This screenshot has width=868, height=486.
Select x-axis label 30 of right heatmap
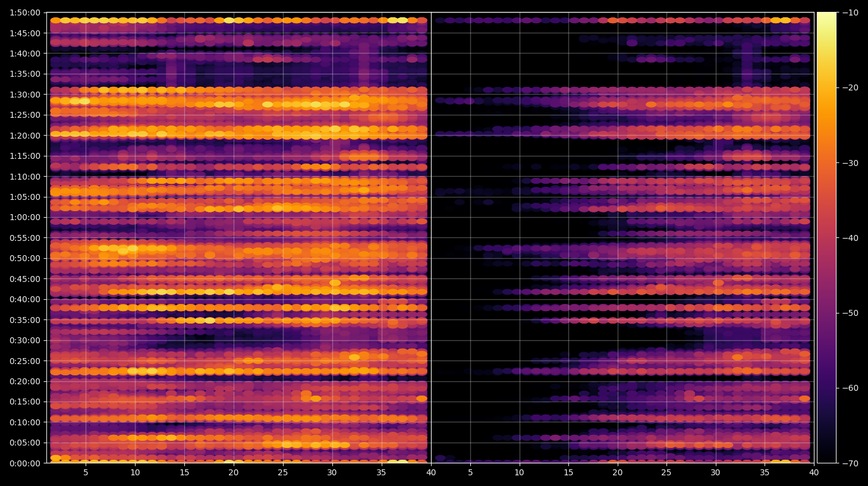coord(715,472)
